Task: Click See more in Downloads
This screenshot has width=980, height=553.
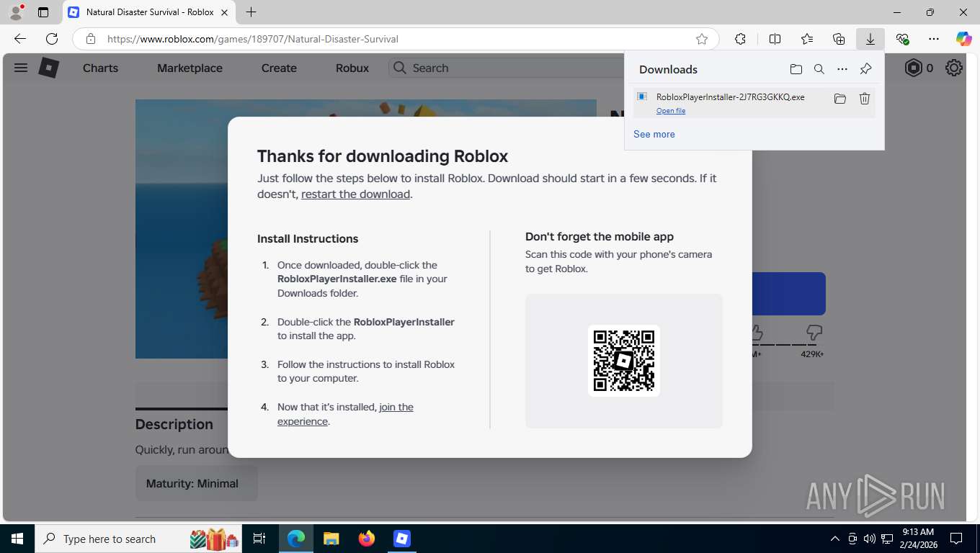Action: [654, 134]
